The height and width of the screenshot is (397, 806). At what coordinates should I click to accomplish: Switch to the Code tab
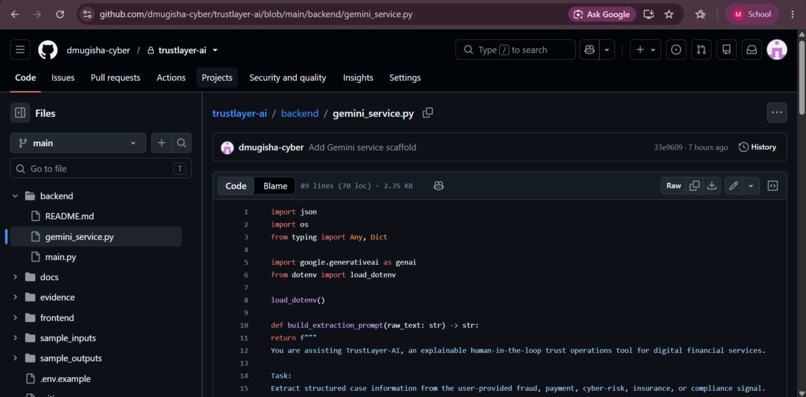point(25,78)
